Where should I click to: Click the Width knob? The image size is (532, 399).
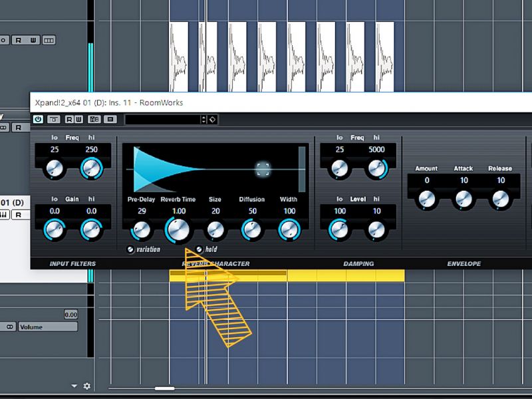(289, 229)
